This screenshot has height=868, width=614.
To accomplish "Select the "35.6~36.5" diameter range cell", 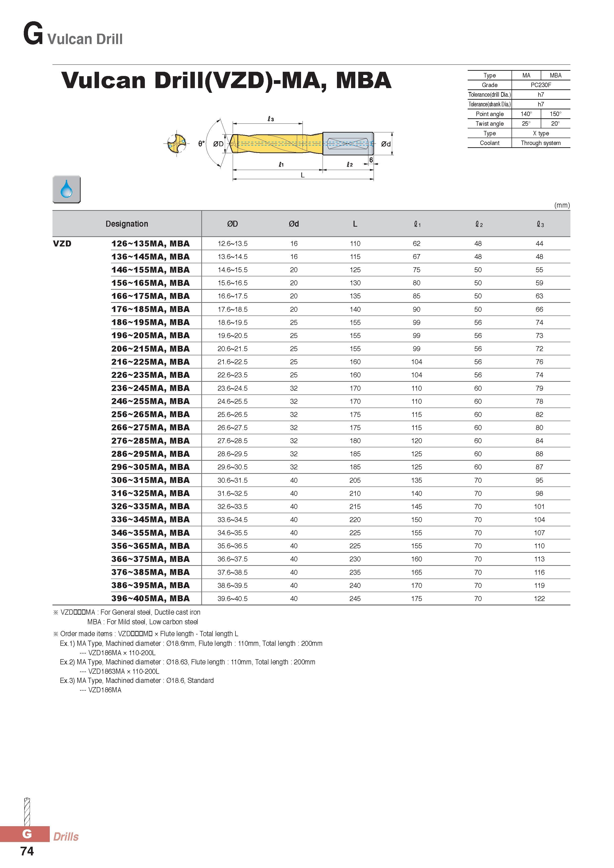I will coord(233,546).
